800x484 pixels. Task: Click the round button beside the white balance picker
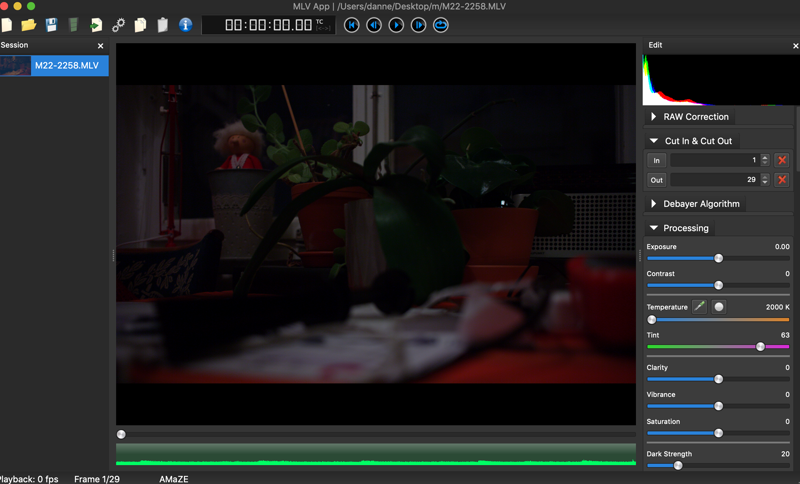click(719, 307)
